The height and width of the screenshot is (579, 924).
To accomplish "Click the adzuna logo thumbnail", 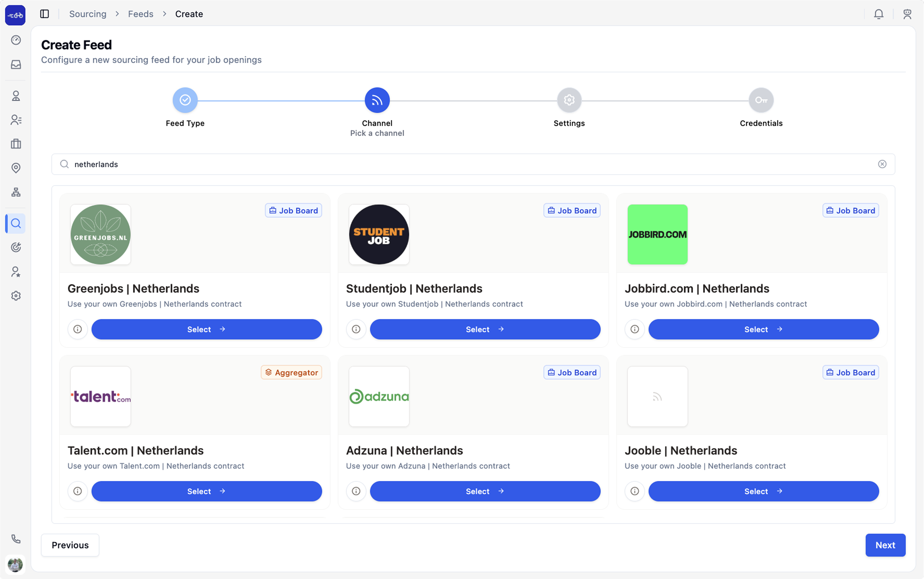I will (x=379, y=396).
